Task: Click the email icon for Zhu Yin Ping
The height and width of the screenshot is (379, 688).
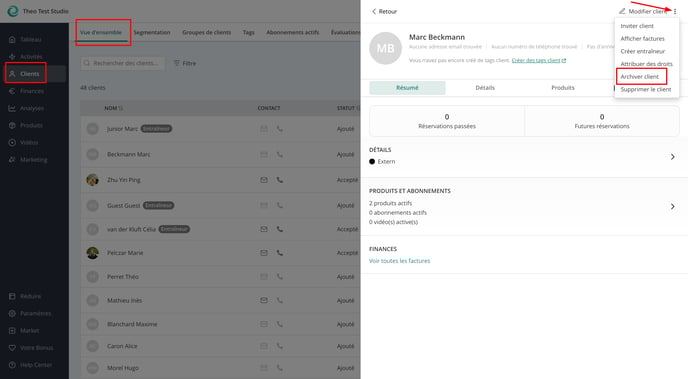Action: [264, 180]
